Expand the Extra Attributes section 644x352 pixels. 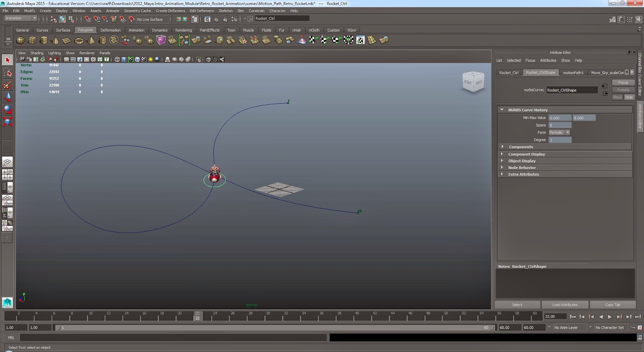point(502,174)
